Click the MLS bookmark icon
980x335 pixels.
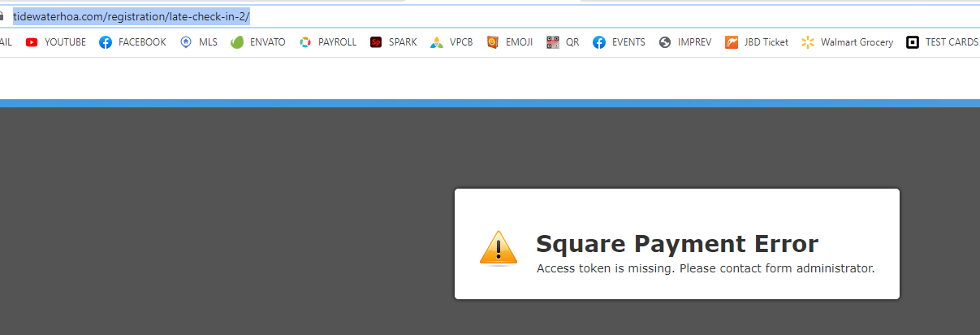186,42
